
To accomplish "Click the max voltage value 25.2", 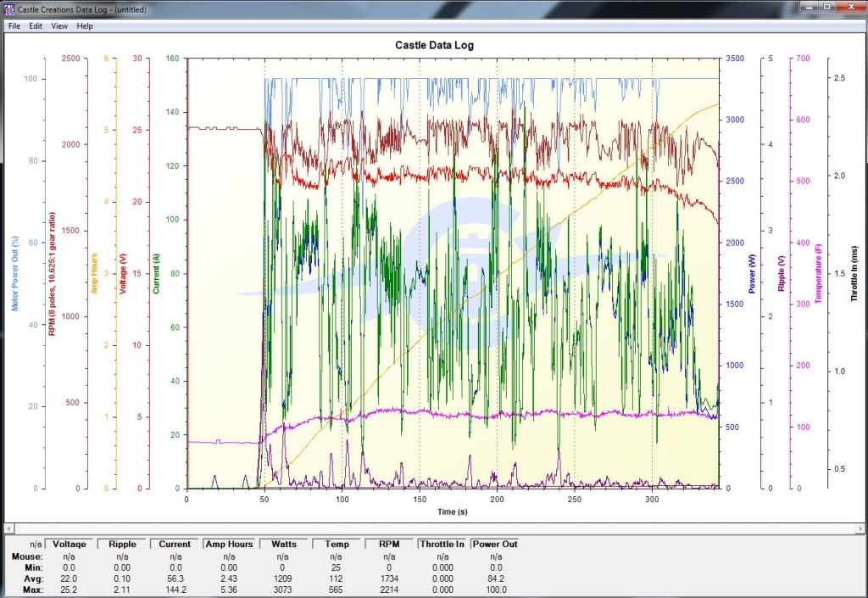I will (x=69, y=590).
